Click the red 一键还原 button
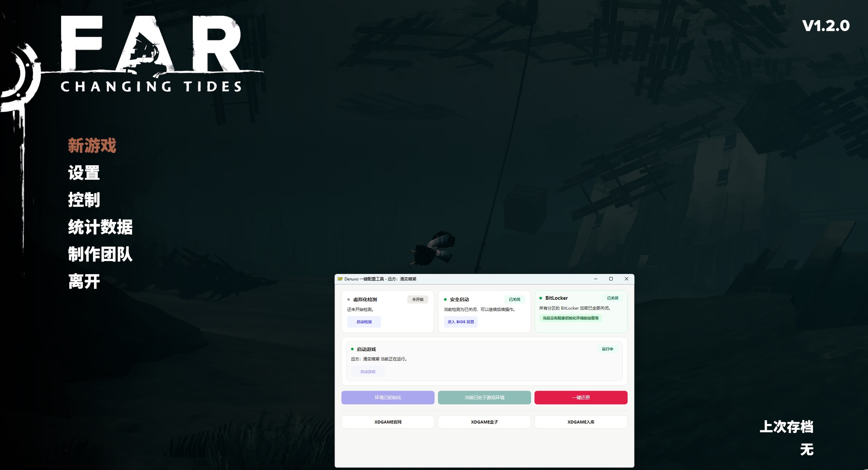 click(581, 397)
